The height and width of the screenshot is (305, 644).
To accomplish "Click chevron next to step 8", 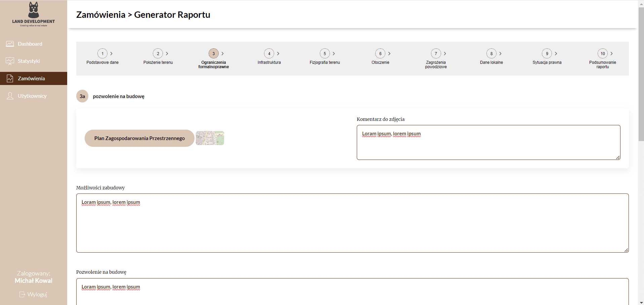I will pos(500,53).
